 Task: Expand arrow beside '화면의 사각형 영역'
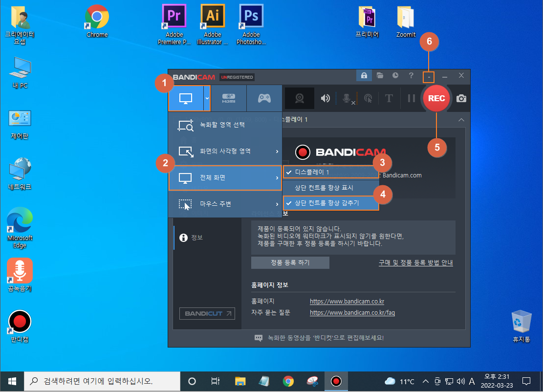pyautogui.click(x=277, y=152)
